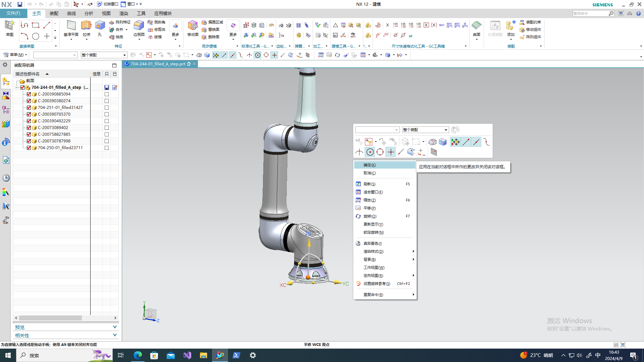Switch to the 曲线 ribbon tab

click(x=71, y=13)
